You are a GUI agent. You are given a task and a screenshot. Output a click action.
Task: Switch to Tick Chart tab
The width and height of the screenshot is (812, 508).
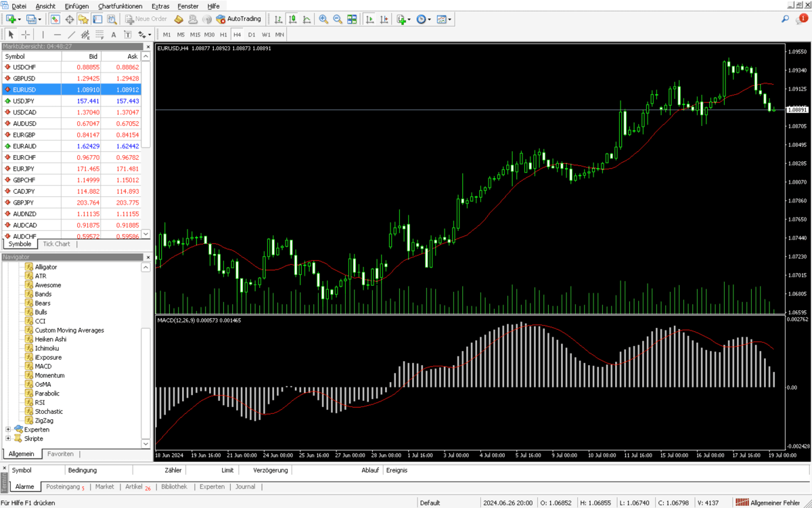(56, 244)
